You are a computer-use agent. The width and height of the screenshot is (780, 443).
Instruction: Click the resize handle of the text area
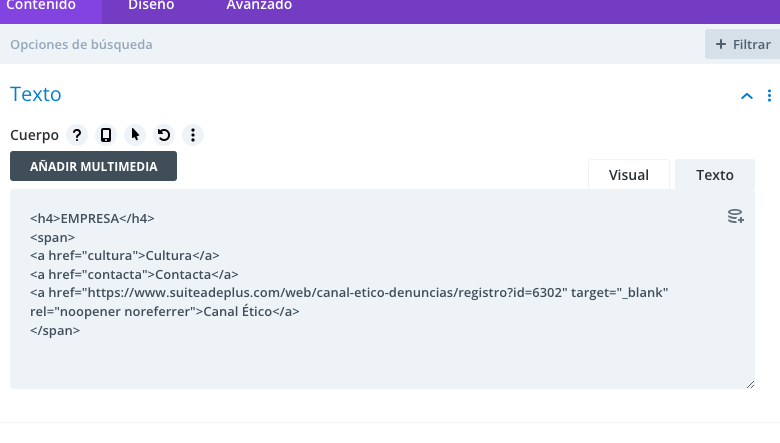pos(750,383)
